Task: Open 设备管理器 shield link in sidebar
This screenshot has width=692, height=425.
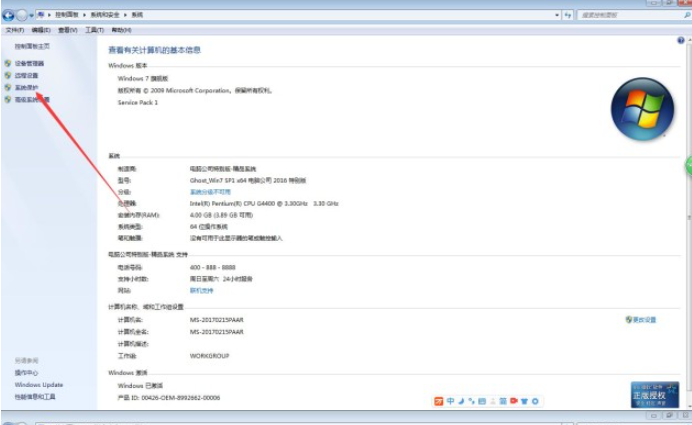Action: click(29, 63)
